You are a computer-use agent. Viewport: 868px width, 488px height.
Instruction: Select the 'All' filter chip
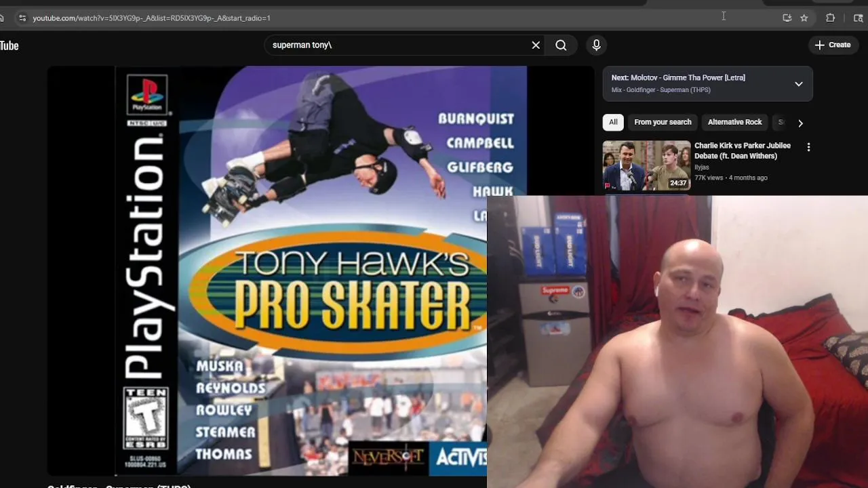pos(613,123)
